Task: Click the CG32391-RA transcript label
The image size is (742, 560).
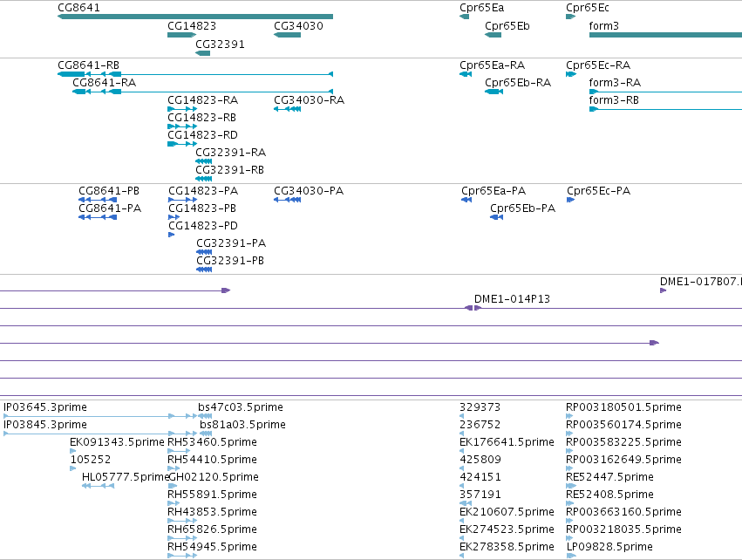Action: coord(230,153)
